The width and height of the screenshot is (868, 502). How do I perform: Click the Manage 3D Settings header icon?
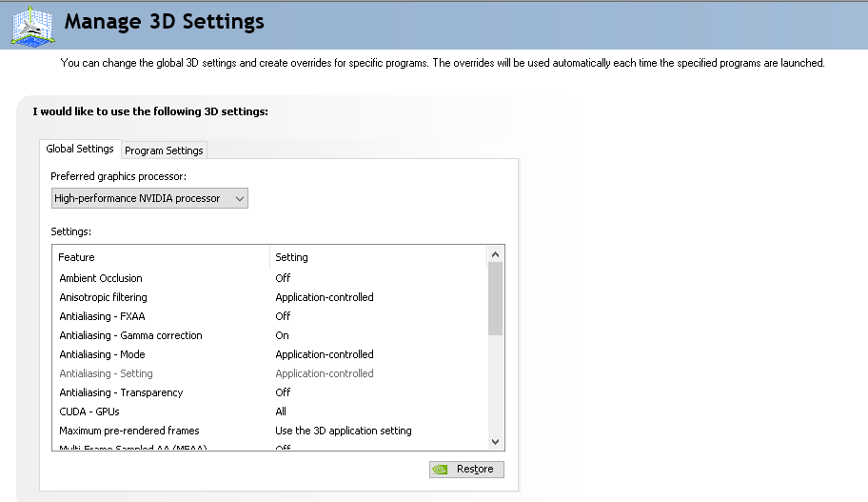(31, 24)
